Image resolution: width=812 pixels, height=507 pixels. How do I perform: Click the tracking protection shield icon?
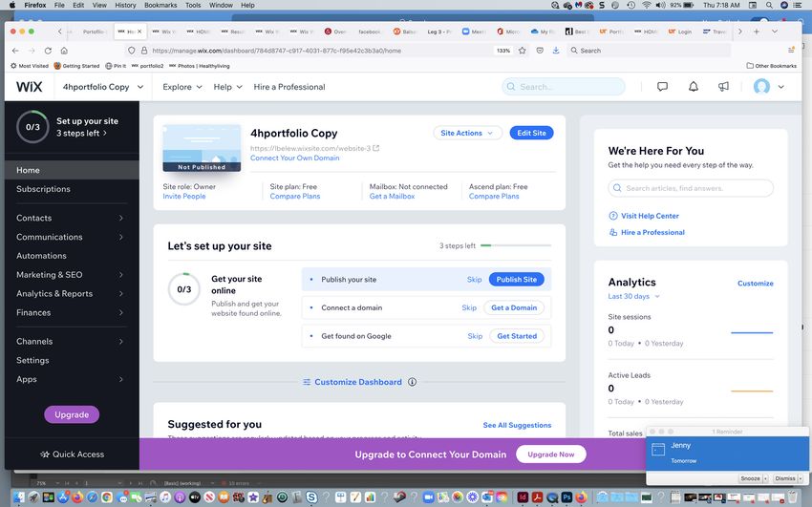pos(131,51)
